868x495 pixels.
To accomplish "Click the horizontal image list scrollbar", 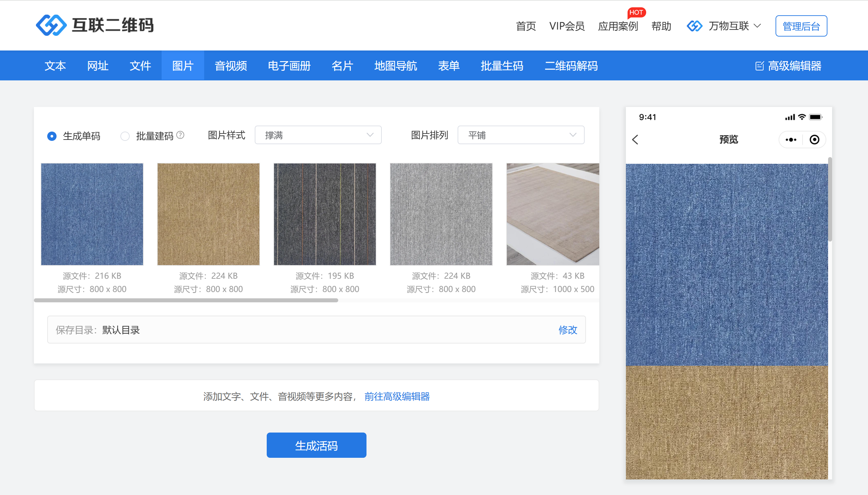I will tap(186, 300).
